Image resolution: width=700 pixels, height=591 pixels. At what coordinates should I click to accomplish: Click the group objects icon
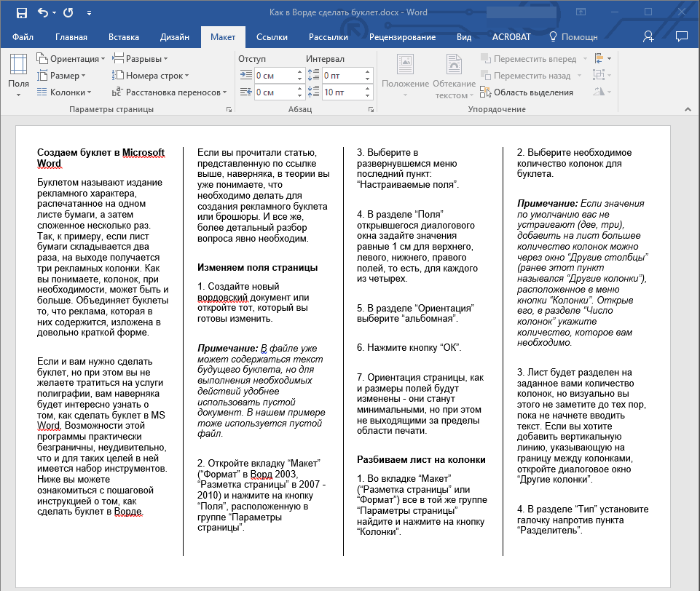[x=602, y=76]
